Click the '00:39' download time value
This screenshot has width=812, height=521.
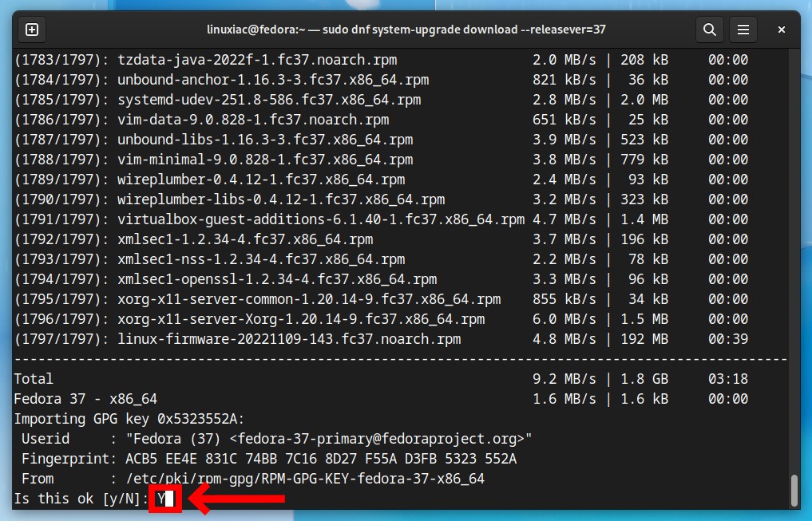pos(728,339)
